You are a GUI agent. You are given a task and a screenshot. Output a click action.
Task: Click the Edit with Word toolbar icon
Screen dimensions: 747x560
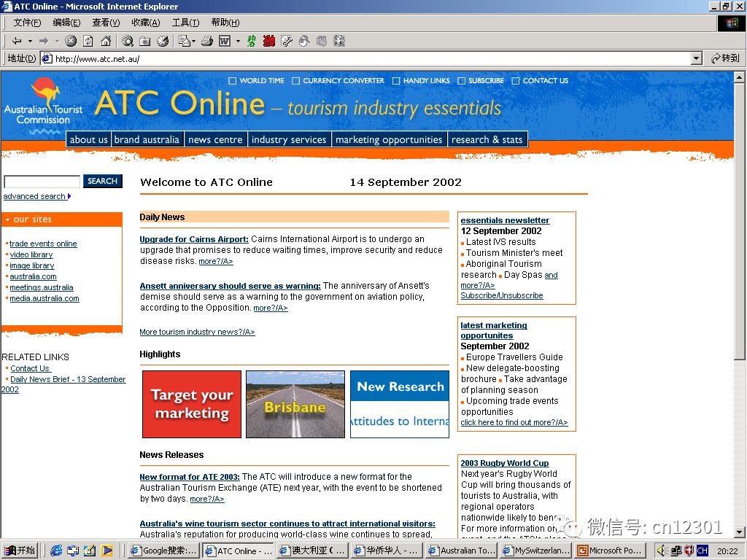pos(225,42)
